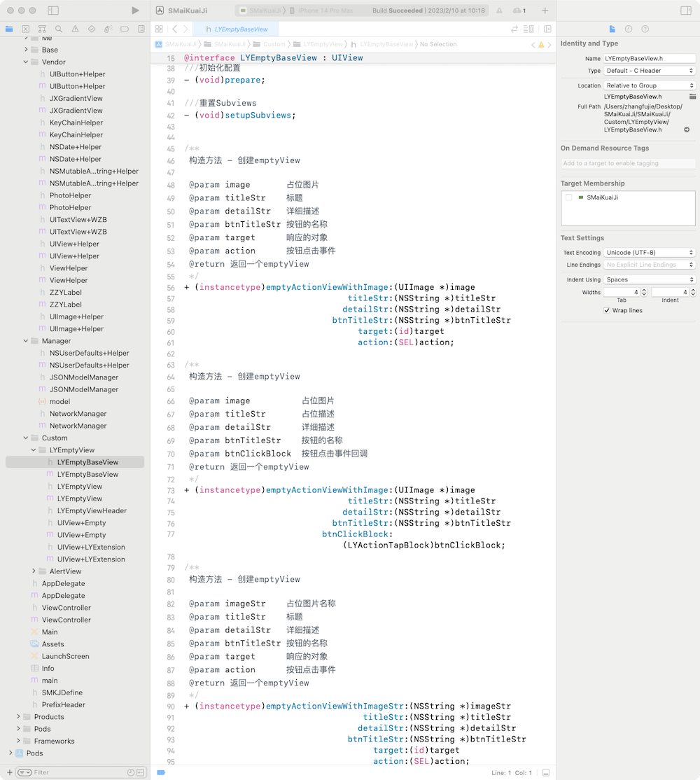
Task: Collapse the Vendor folder
Action: tap(26, 62)
